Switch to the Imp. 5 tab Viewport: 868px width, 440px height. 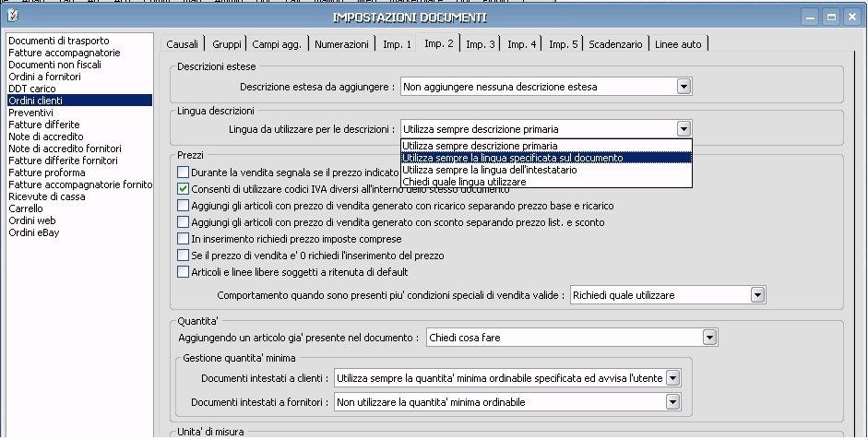(x=564, y=43)
